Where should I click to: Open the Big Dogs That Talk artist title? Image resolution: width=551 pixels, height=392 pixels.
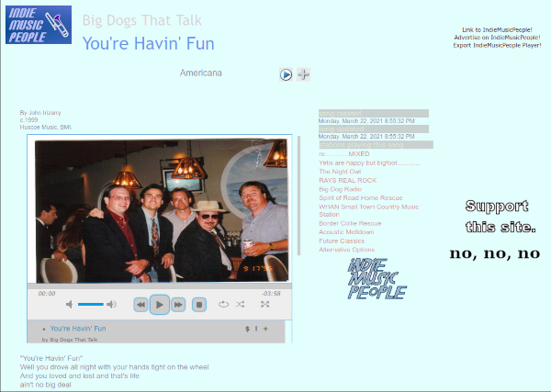(x=142, y=20)
